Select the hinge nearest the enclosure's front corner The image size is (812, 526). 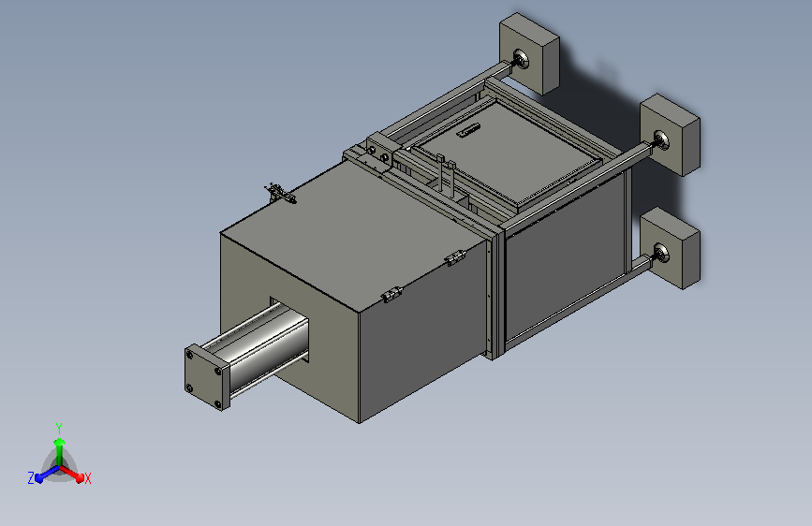tap(392, 294)
